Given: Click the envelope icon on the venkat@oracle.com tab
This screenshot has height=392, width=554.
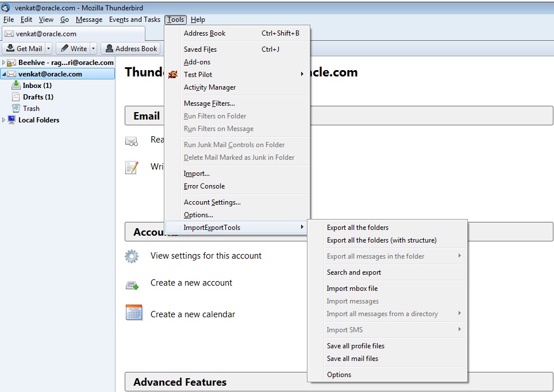Looking at the screenshot, I should pos(9,33).
